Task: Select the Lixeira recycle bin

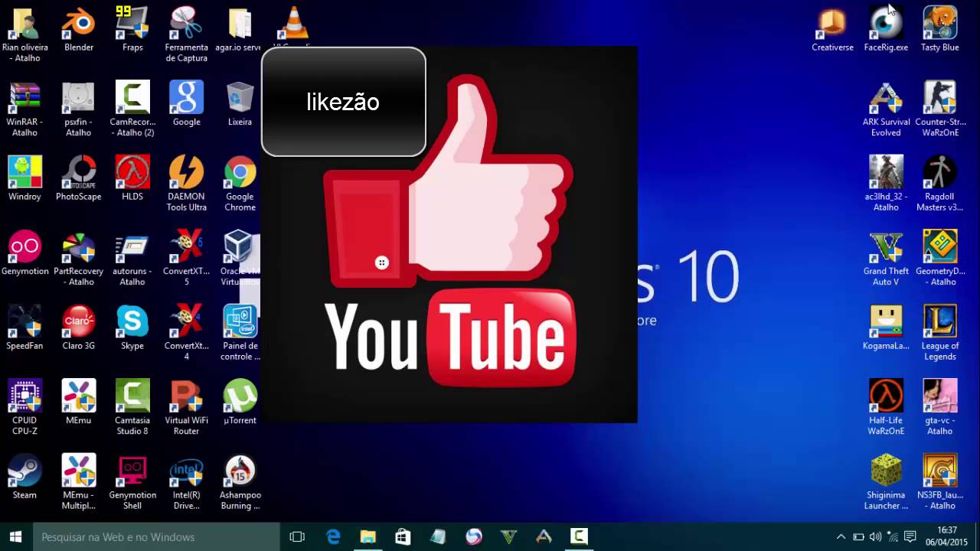Action: click(240, 103)
